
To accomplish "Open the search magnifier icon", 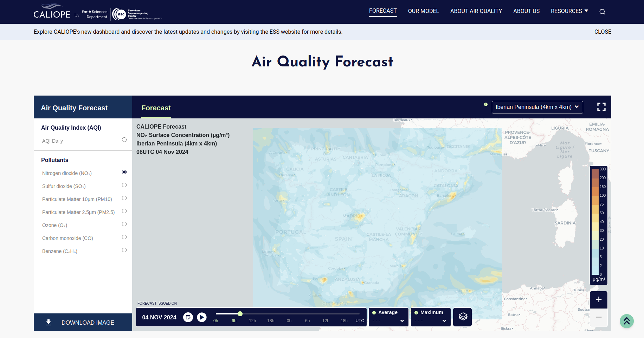I will click(602, 12).
